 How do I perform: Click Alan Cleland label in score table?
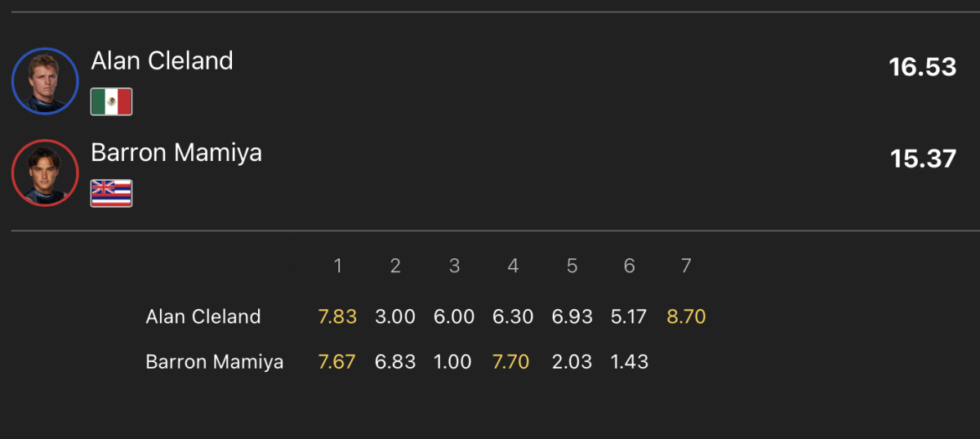tap(203, 316)
